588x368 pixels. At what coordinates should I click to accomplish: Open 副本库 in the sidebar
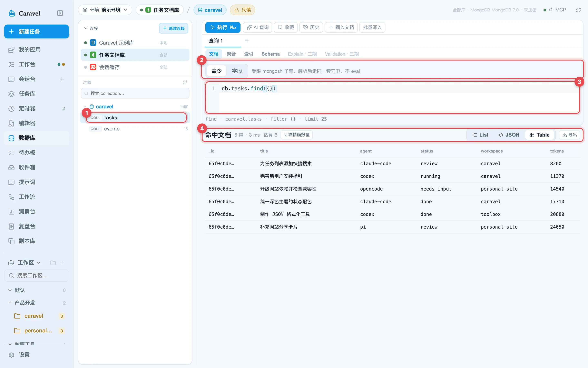coord(37,241)
